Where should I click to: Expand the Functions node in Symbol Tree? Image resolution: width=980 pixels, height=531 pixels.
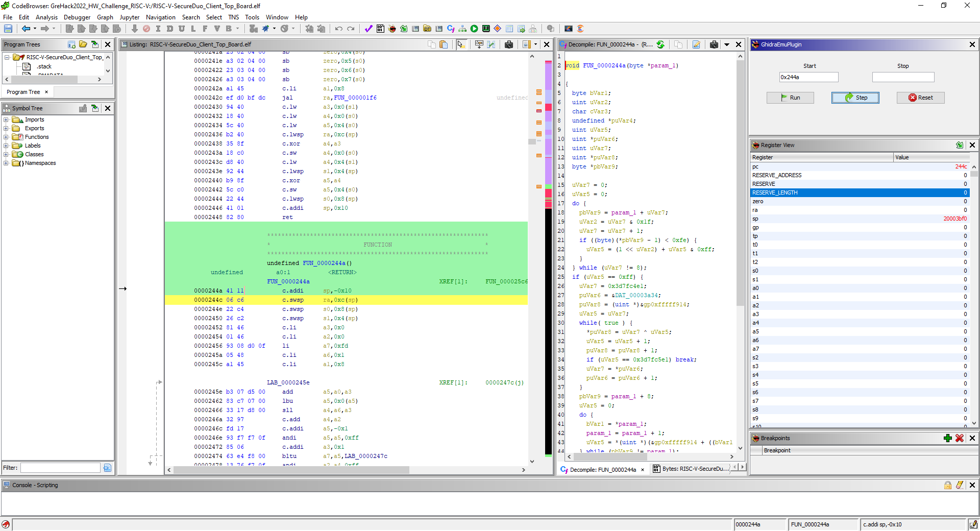pyautogui.click(x=6, y=137)
